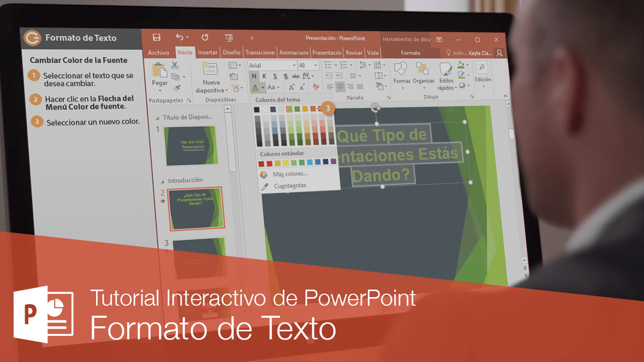Switch to the Diseño tab

[231, 52]
